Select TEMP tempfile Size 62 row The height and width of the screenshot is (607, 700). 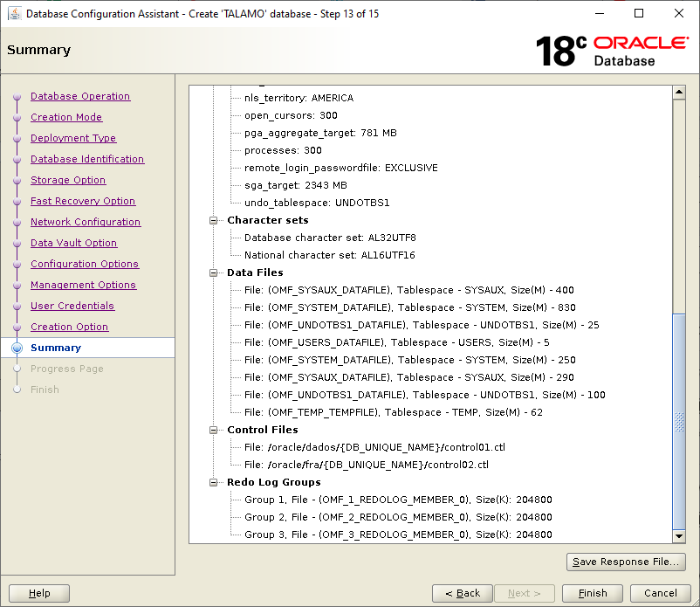coord(394,412)
